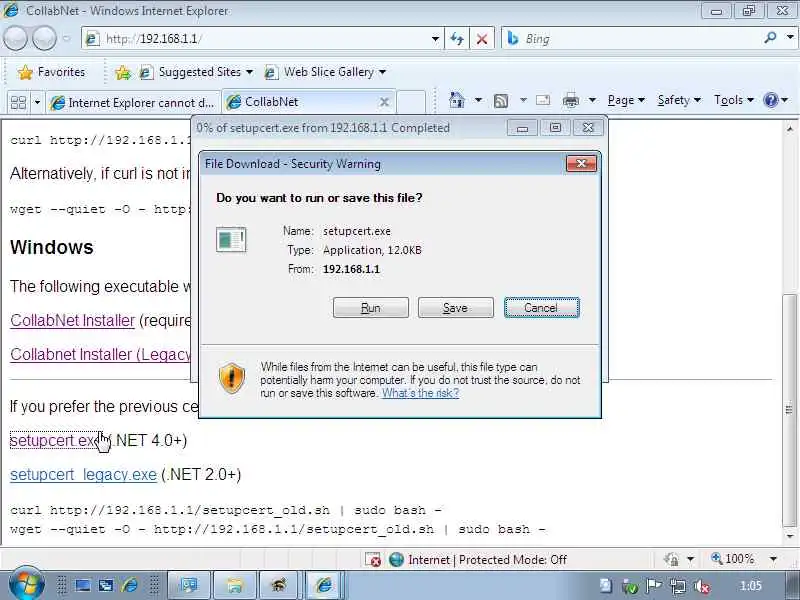Screen dimensions: 800x600
Task: Click the Action Center flag tray icon
Action: pos(654,586)
